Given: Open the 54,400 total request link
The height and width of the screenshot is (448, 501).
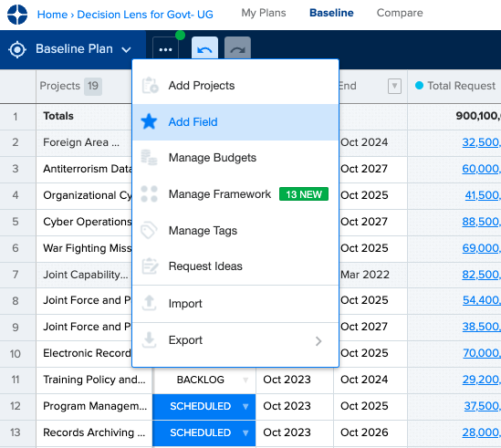Looking at the screenshot, I should pos(482,300).
